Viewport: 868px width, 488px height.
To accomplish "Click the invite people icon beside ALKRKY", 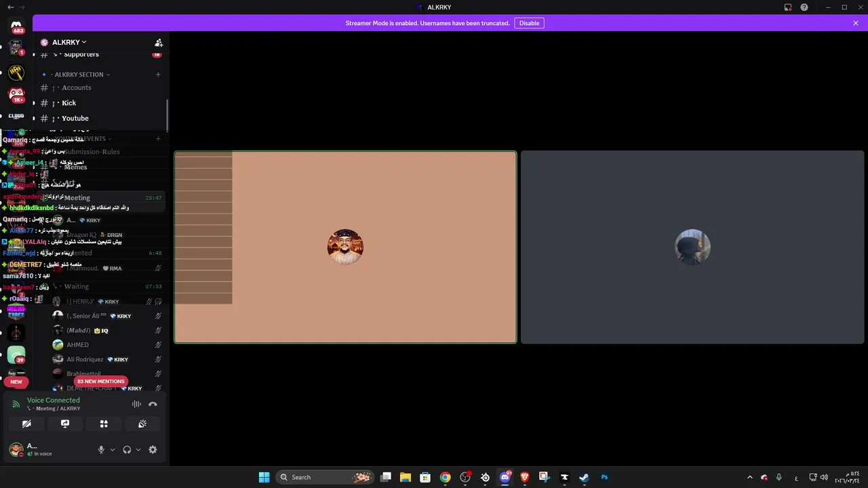I will (158, 42).
